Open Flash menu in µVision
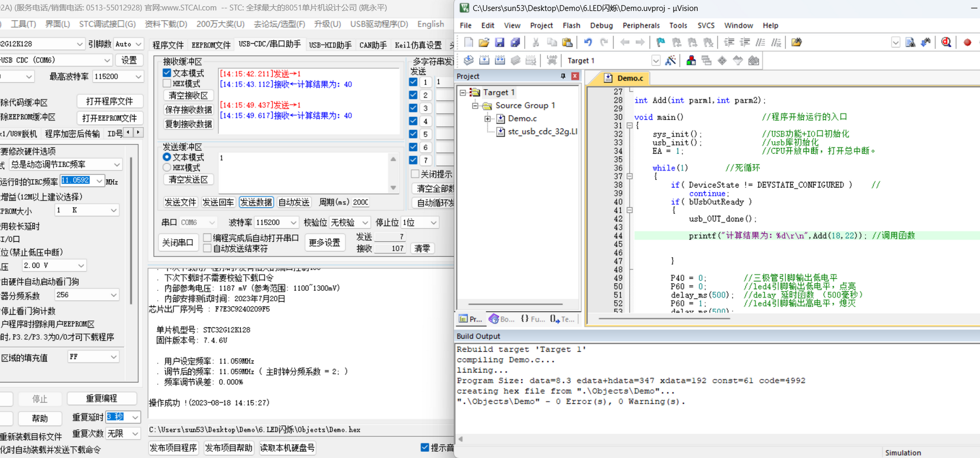Screen dimensions: 980x458 click(x=571, y=25)
